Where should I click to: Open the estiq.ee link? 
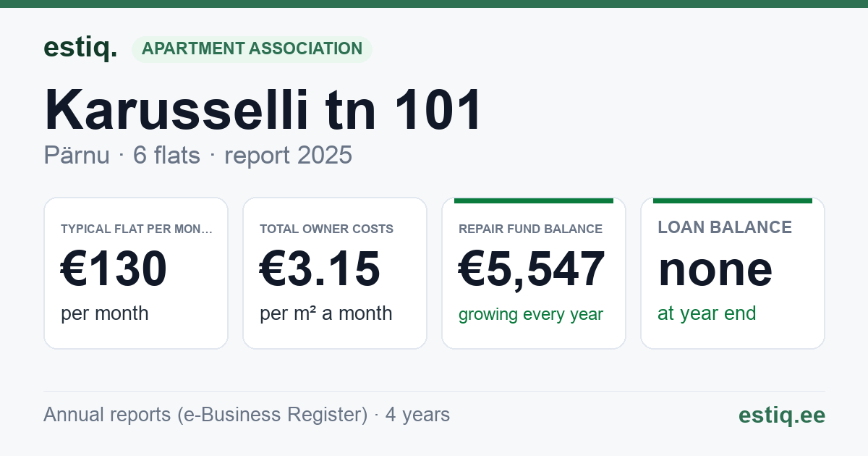781,415
